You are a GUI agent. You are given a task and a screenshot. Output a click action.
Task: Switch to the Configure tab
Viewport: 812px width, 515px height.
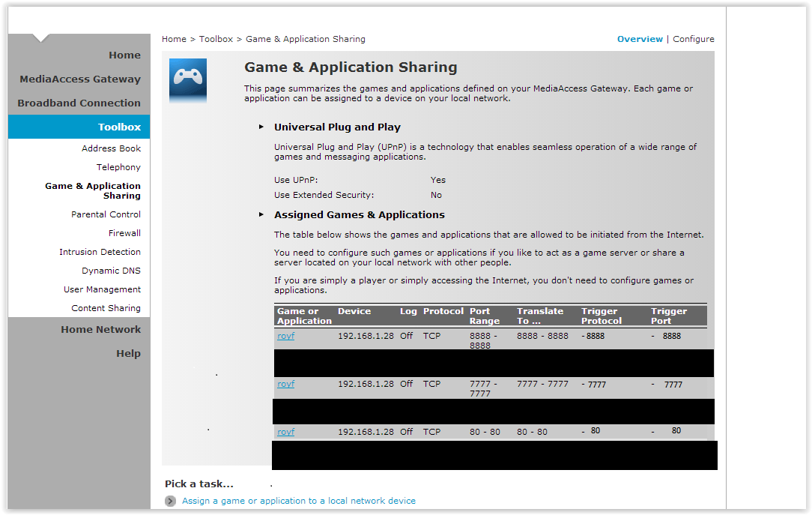[694, 39]
